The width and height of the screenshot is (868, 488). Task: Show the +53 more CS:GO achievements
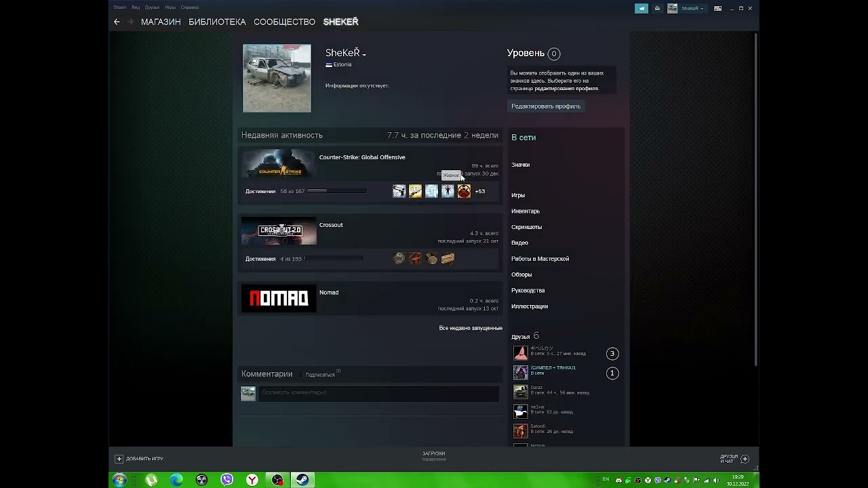click(480, 191)
